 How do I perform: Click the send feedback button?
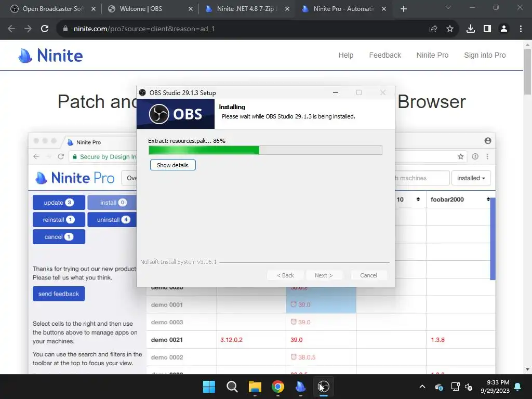tap(59, 294)
